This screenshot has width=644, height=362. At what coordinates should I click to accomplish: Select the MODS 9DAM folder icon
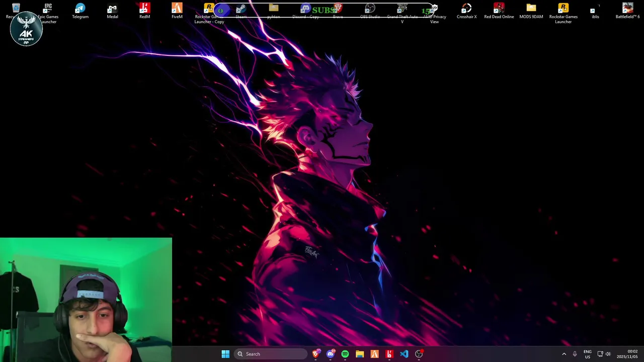click(531, 11)
